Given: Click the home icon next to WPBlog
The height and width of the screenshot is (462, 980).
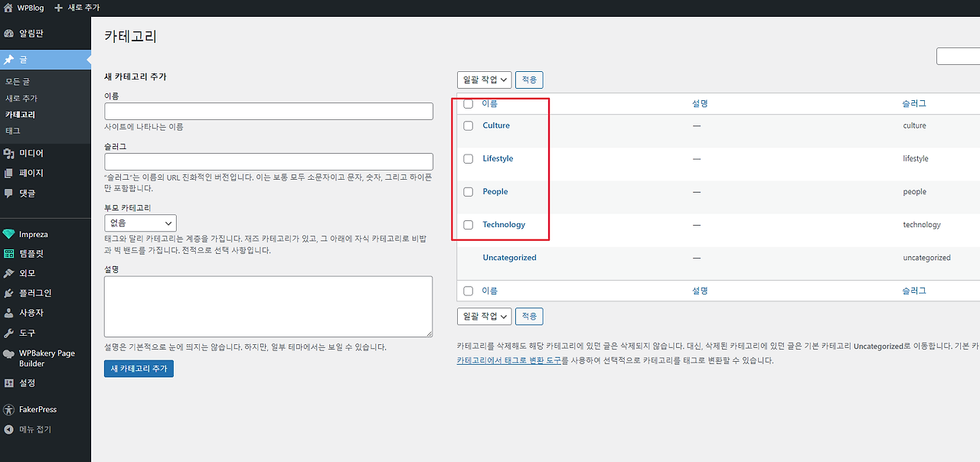Looking at the screenshot, I should click(8, 8).
